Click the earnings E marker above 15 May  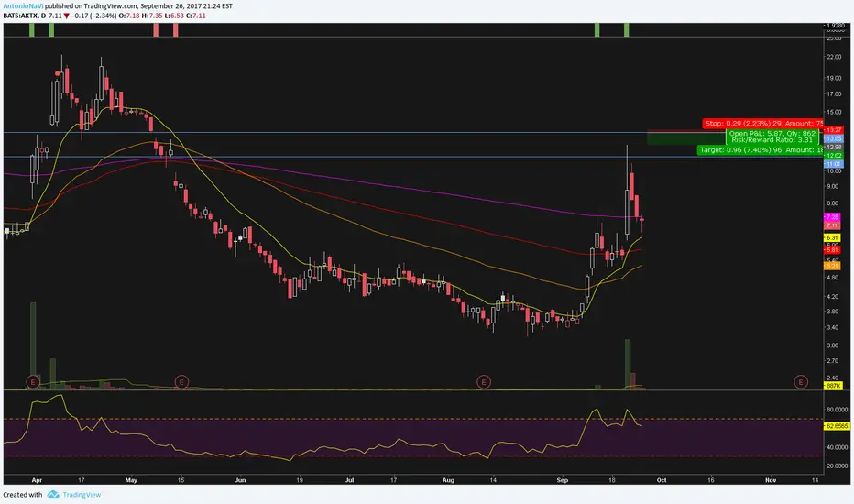pos(181,382)
